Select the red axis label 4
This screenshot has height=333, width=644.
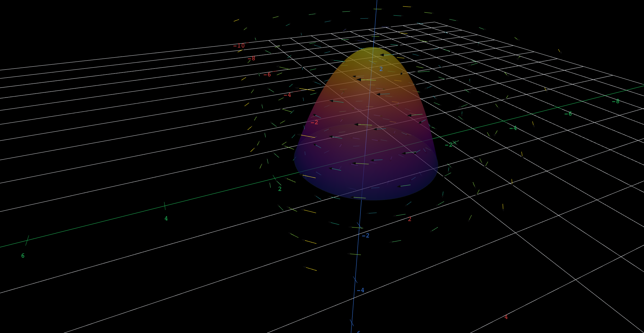pos(506,317)
